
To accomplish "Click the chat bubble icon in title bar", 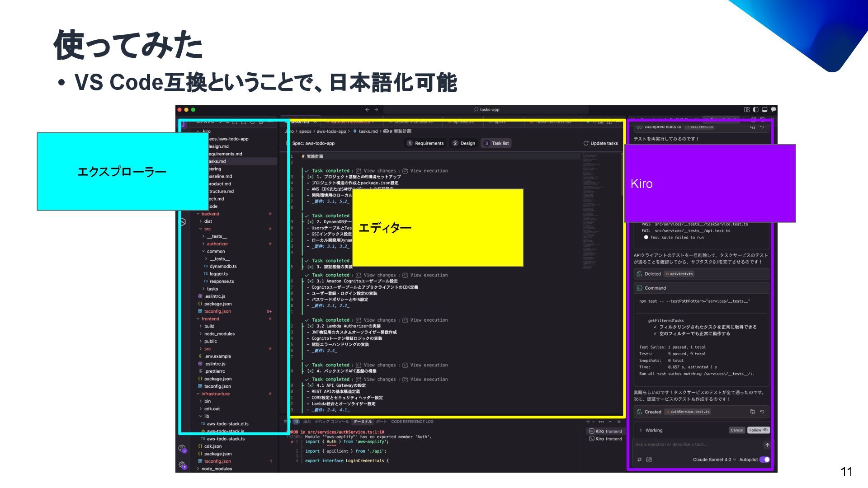I will [x=774, y=109].
